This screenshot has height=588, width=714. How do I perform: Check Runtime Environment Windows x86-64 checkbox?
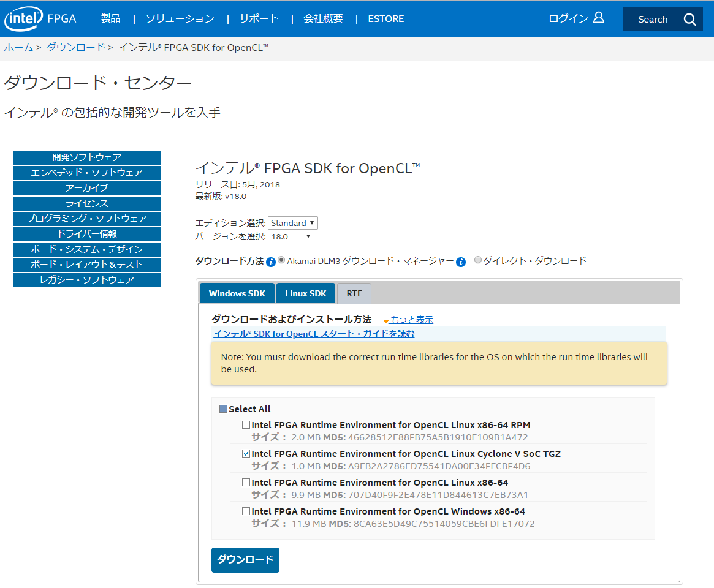246,511
